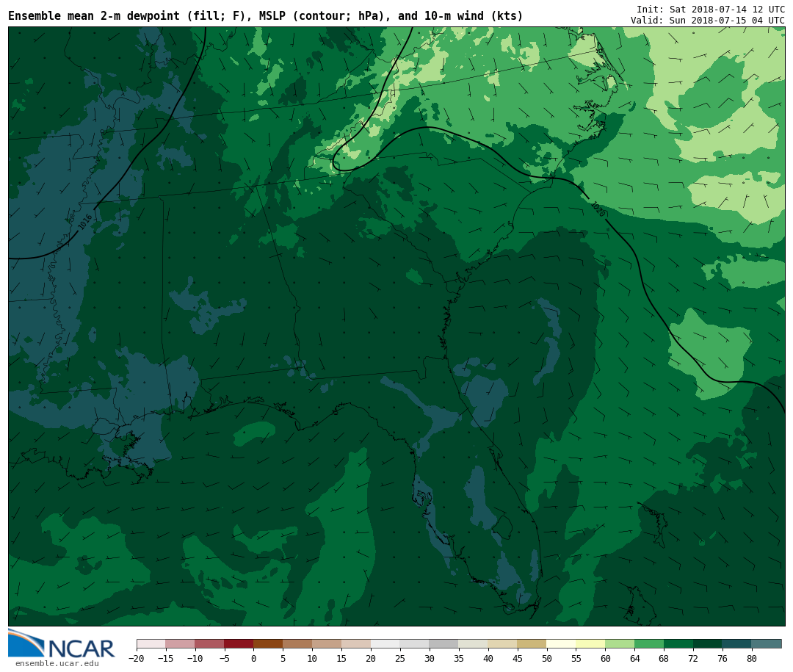This screenshot has width=793, height=672.
Task: Click the color swatch between 5 and 10
Action: [297, 643]
